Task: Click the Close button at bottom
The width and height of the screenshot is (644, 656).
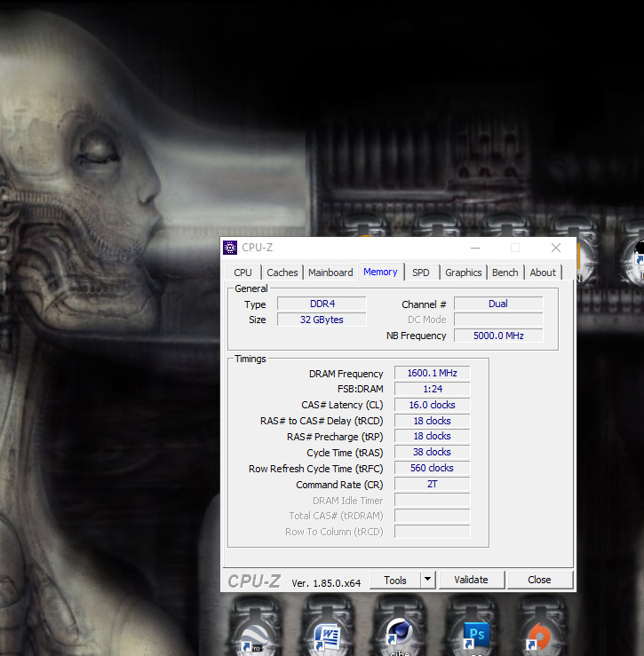Action: [x=539, y=580]
